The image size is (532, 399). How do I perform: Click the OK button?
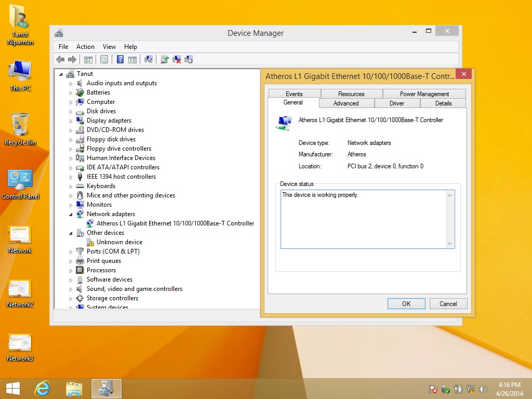406,304
